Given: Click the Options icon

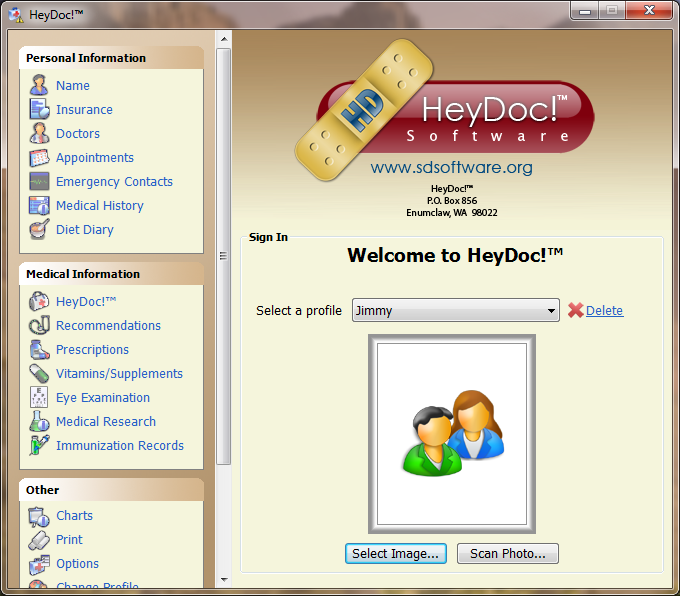Looking at the screenshot, I should [x=39, y=564].
